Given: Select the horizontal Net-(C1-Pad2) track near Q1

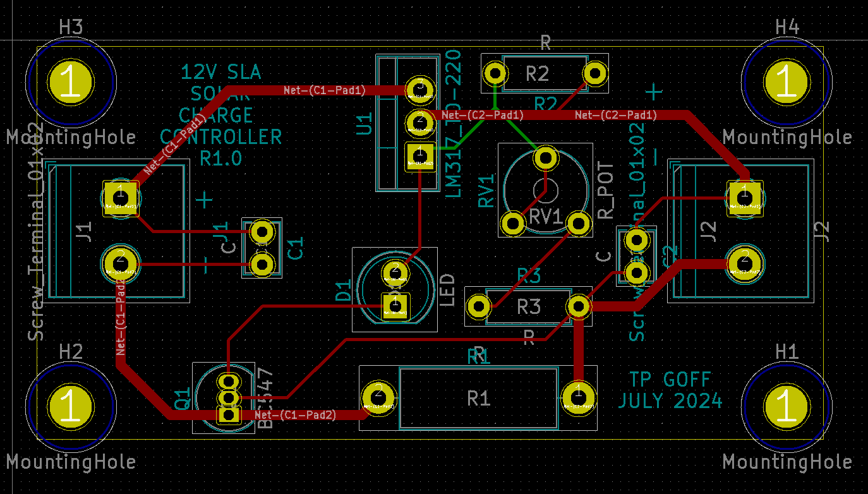Looking at the screenshot, I should pyautogui.click(x=296, y=415).
